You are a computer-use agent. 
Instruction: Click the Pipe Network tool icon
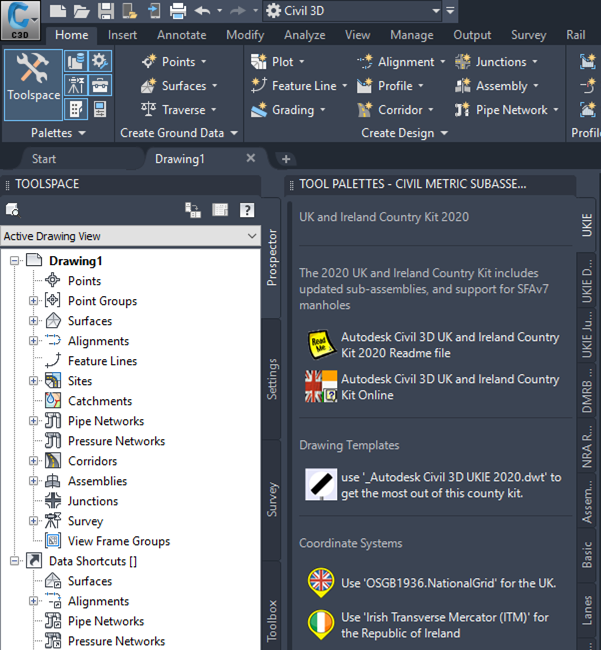pos(463,110)
